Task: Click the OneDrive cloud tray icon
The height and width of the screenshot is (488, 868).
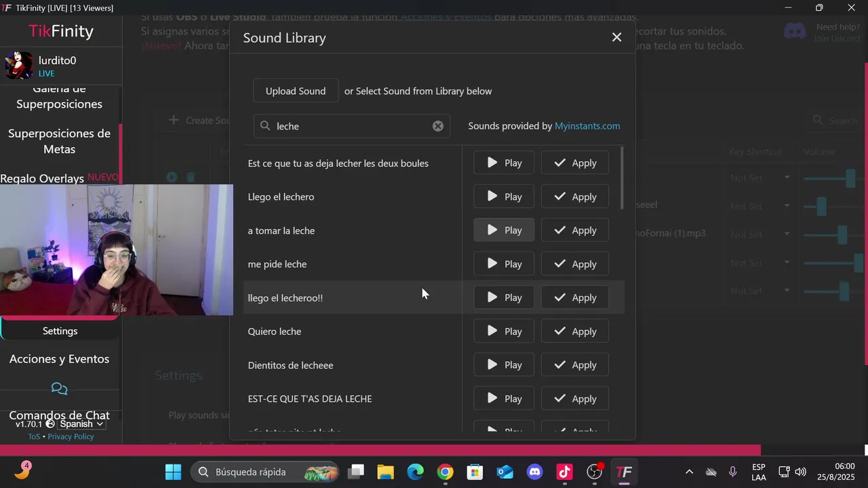Action: (711, 472)
